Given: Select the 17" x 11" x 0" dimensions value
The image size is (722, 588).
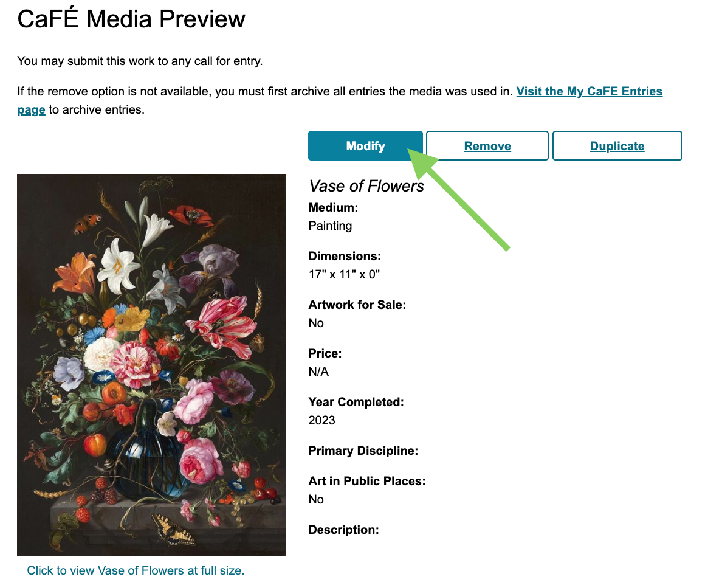Looking at the screenshot, I should pyautogui.click(x=344, y=274).
